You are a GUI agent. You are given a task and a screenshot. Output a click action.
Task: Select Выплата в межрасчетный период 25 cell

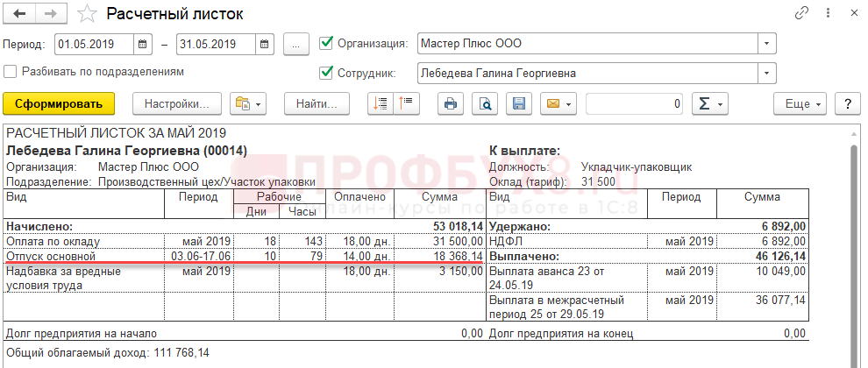point(566,307)
